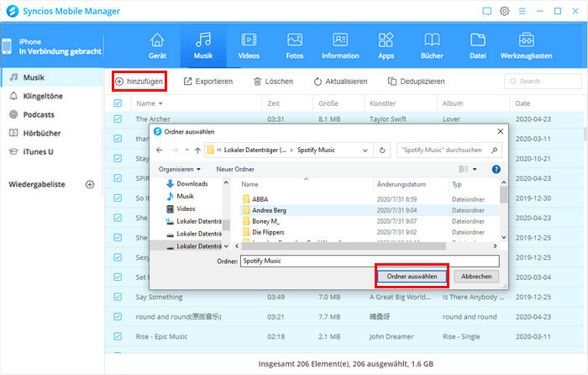This screenshot has width=588, height=375.
Task: Select Musik in dialog navigation pane
Action: point(181,196)
